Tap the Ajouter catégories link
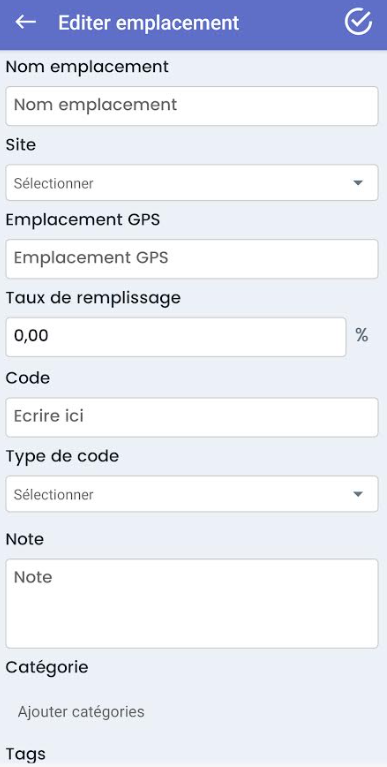The image size is (387, 767). click(x=81, y=712)
